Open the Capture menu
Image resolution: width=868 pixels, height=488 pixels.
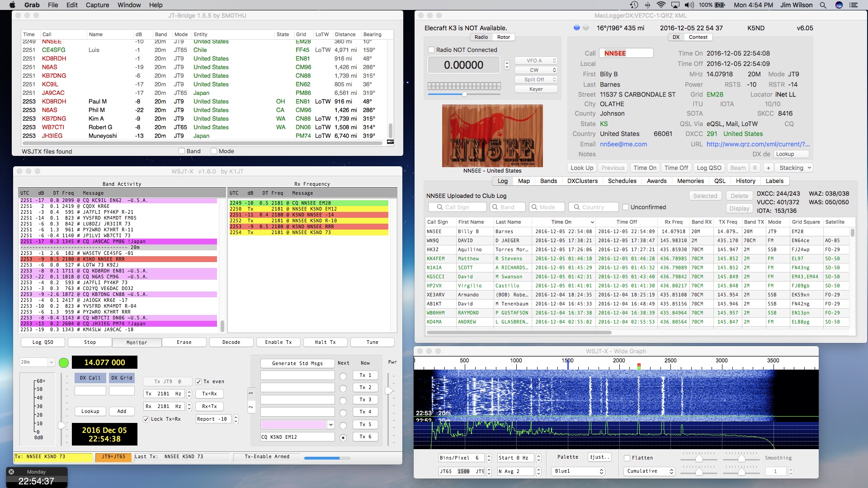point(97,5)
